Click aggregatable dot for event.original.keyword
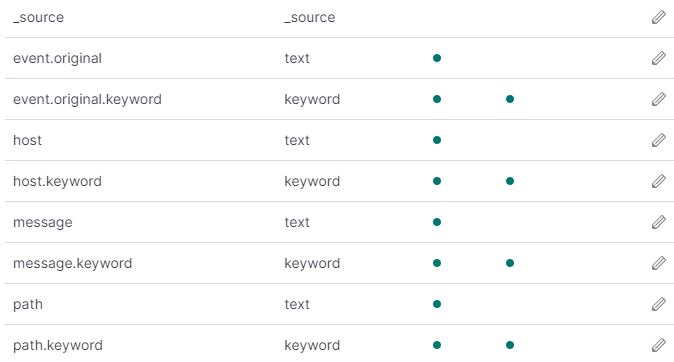Image resolution: width=674 pixels, height=362 pixels. 510,99
